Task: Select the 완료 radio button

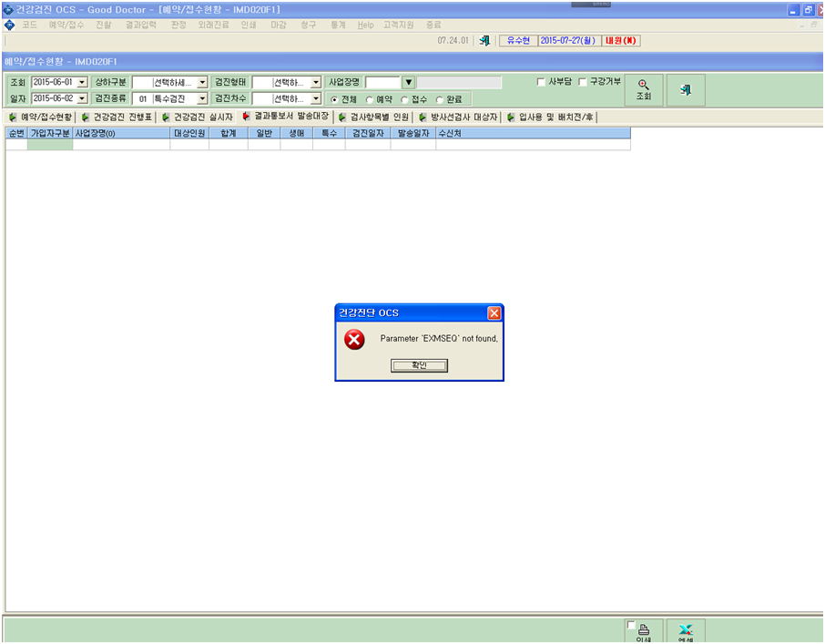Action: point(439,99)
